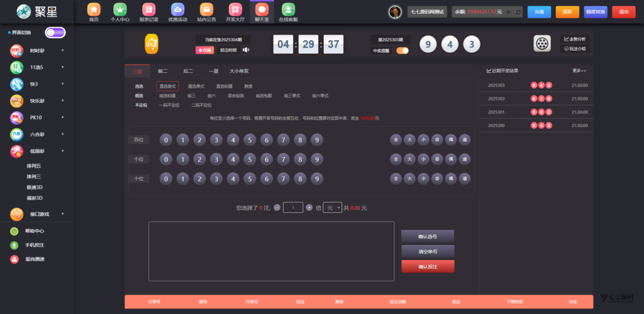Open 优惠活动 promotions icon
The height and width of the screenshot is (314, 644).
(177, 10)
